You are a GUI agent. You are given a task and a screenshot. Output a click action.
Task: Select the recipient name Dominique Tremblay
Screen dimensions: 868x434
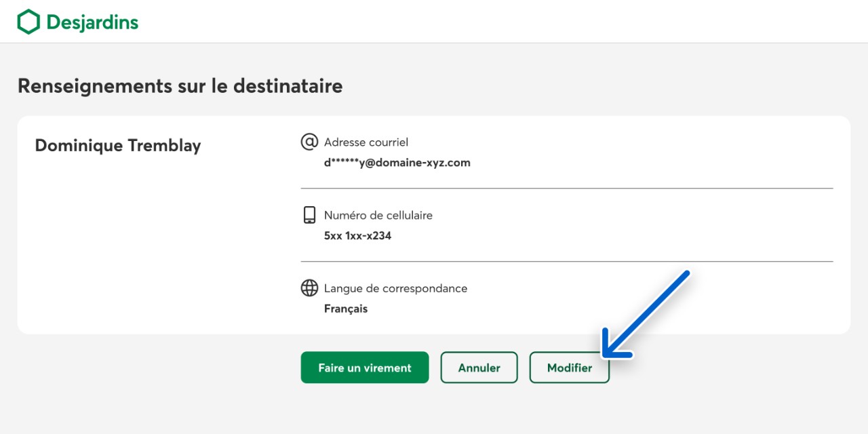tap(118, 146)
